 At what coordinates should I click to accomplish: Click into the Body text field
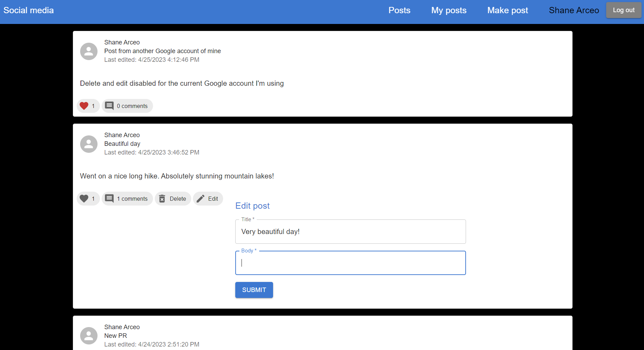pos(350,263)
